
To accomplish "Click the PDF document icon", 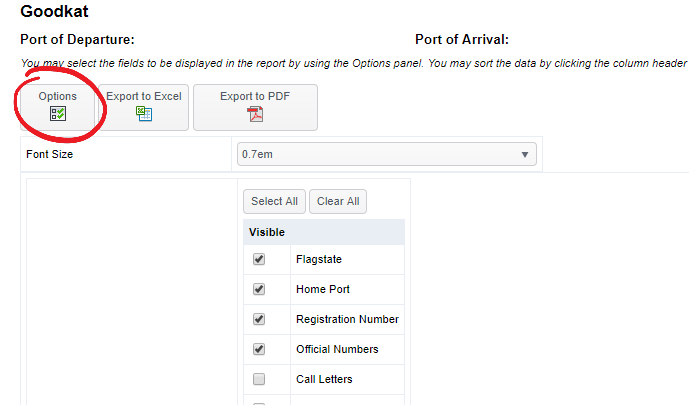I will click(x=255, y=114).
